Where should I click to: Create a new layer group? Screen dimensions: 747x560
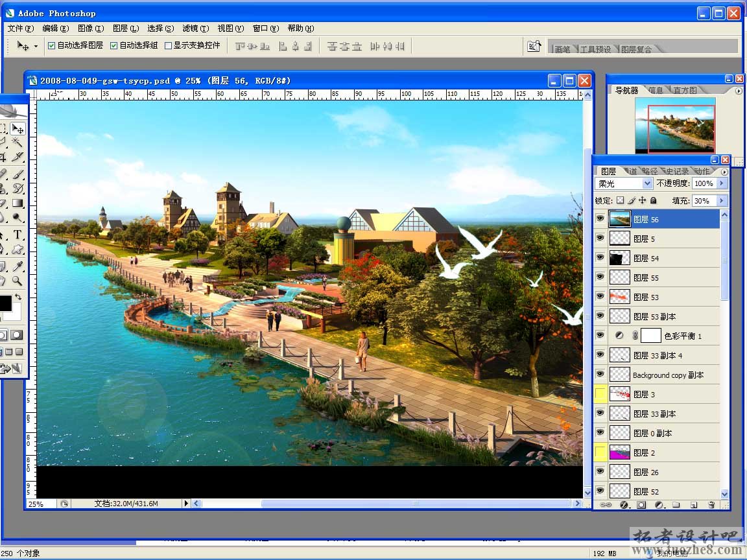coord(676,505)
